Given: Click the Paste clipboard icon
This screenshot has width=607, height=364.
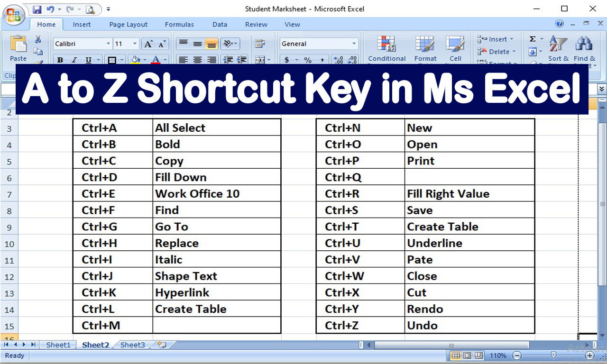Looking at the screenshot, I should [x=18, y=44].
